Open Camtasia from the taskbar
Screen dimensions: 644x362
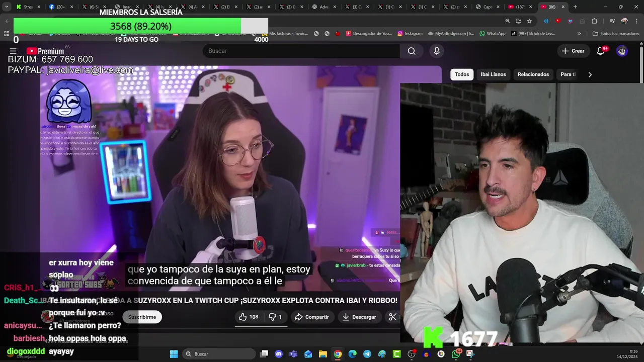pos(397,354)
